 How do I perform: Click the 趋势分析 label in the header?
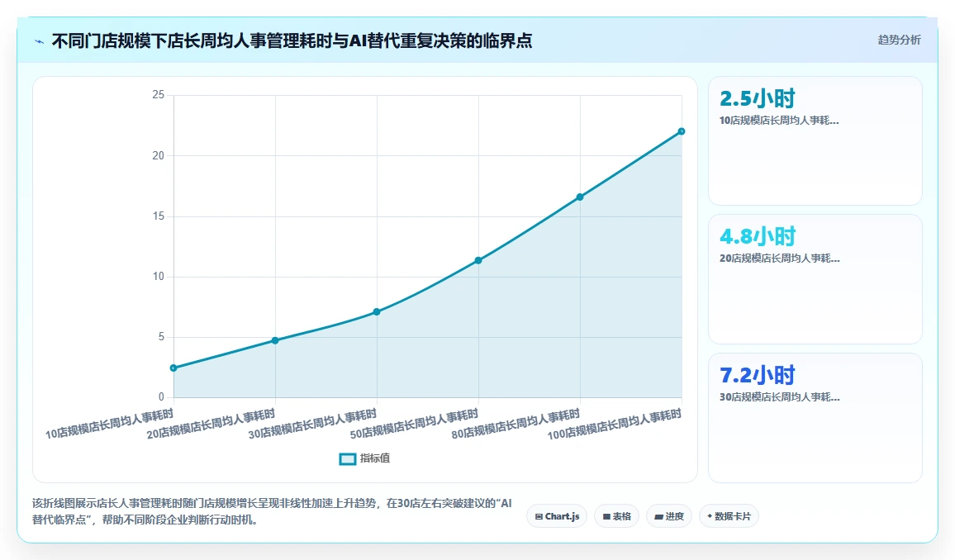click(x=899, y=40)
